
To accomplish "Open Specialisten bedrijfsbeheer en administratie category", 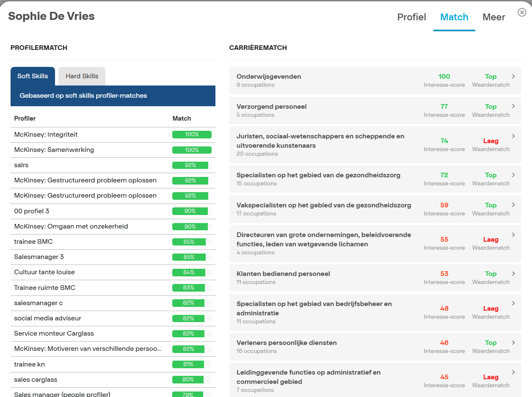I will 314,309.
